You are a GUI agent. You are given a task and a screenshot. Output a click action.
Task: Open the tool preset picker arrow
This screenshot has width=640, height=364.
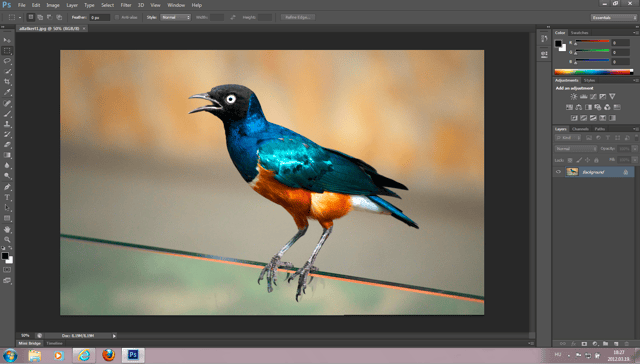click(x=20, y=18)
